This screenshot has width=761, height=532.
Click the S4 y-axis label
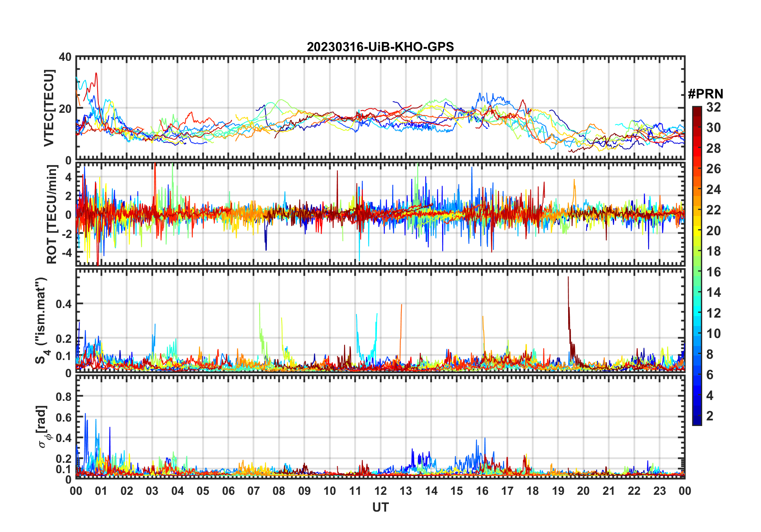pyautogui.click(x=41, y=320)
